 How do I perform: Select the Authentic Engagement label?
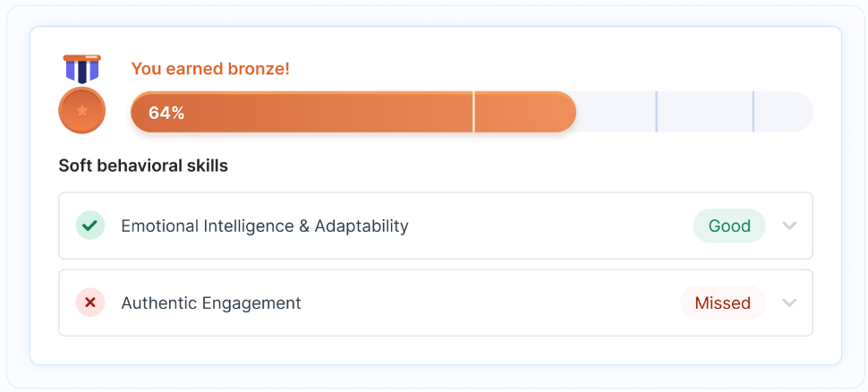pos(211,303)
